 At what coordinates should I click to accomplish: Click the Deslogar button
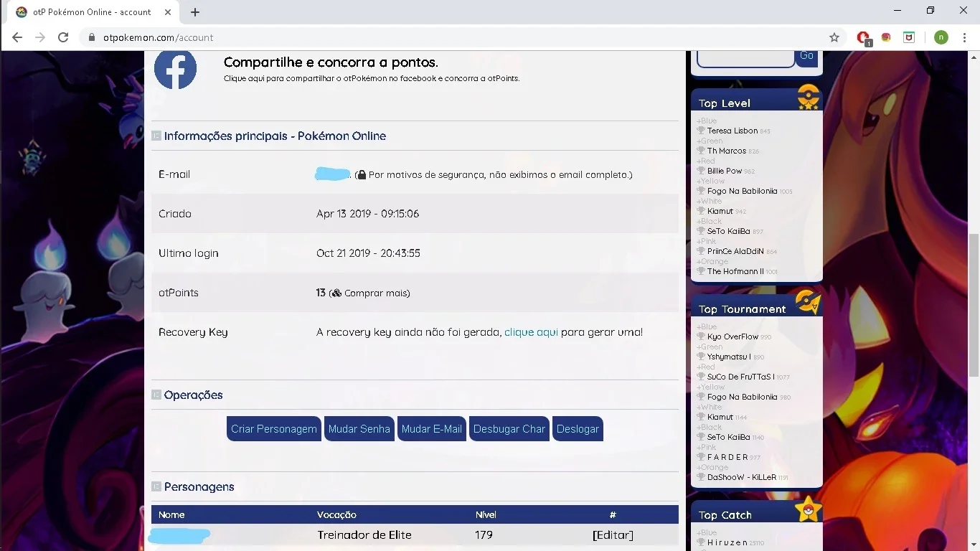point(578,429)
